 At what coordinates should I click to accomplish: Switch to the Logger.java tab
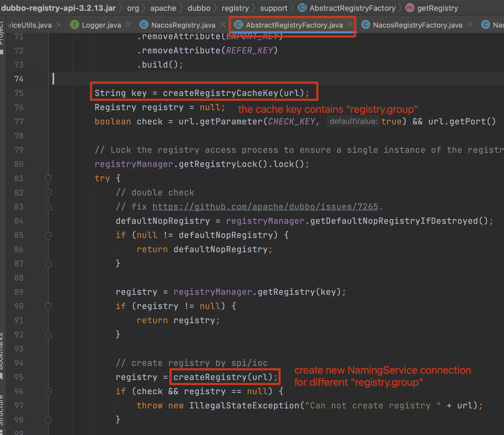tap(101, 25)
